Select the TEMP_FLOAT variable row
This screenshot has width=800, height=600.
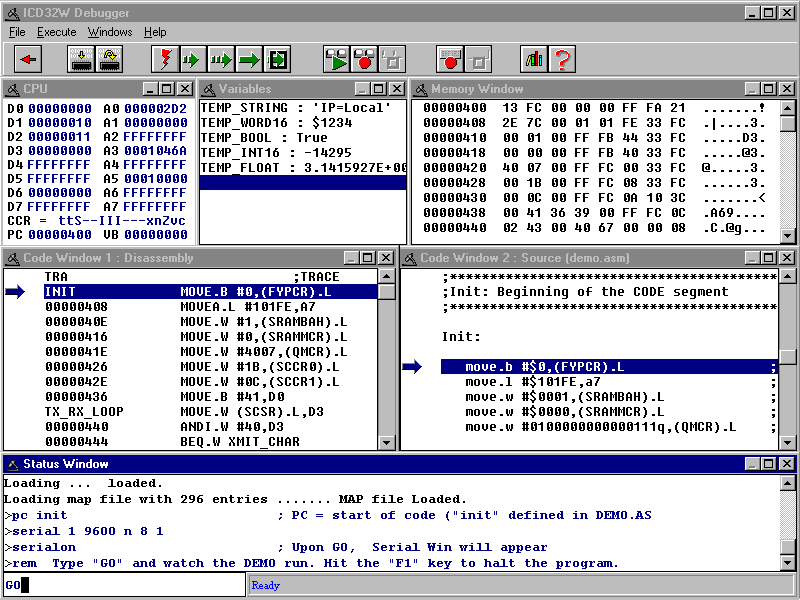click(303, 167)
